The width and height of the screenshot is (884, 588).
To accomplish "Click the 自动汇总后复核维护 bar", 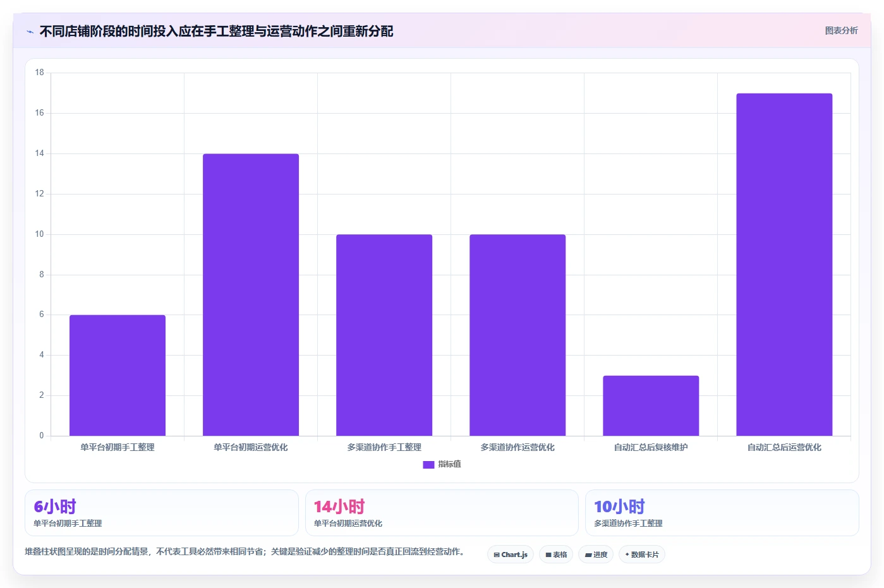I will (x=651, y=405).
